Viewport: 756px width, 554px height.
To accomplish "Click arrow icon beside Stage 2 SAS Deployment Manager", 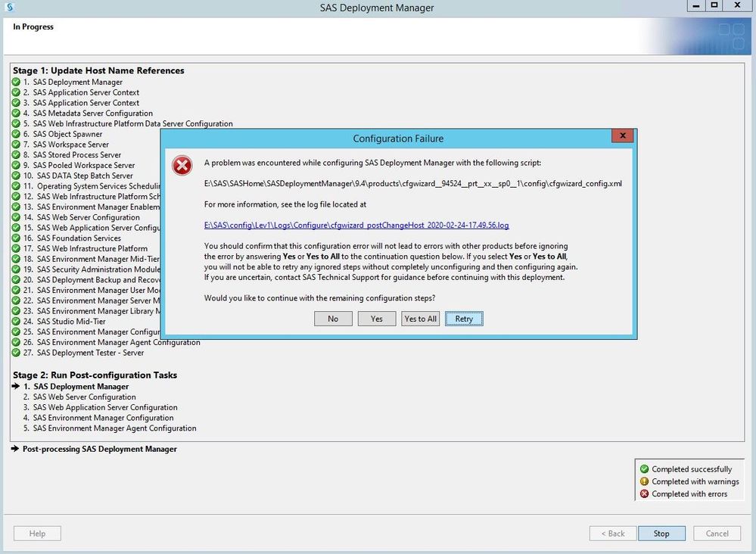I will click(x=16, y=386).
